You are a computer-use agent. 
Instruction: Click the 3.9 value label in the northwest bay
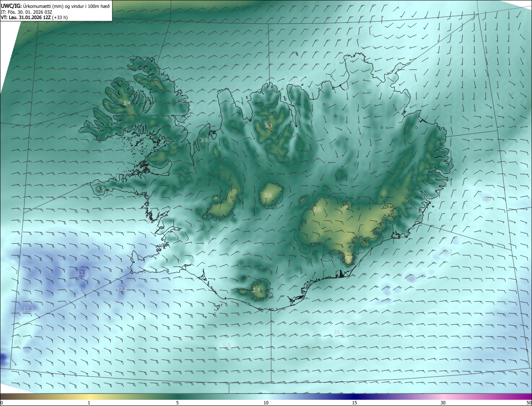[x=204, y=140]
